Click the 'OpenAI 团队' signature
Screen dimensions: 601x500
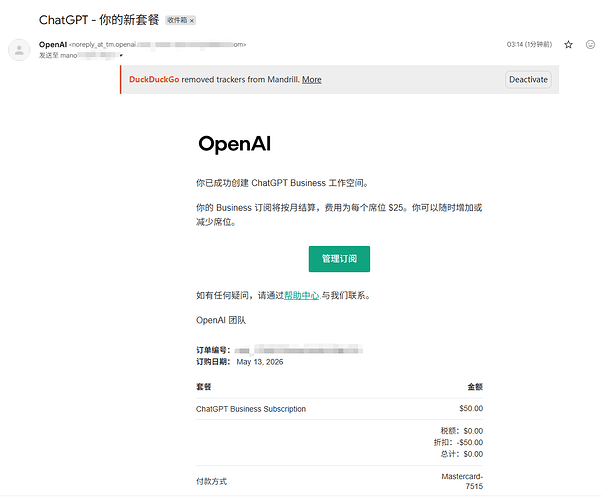tap(221, 320)
